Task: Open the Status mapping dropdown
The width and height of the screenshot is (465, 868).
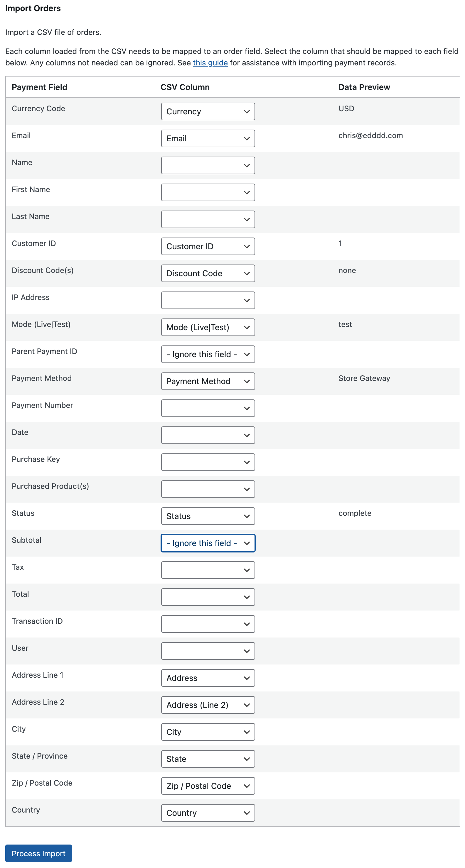Action: [x=208, y=516]
